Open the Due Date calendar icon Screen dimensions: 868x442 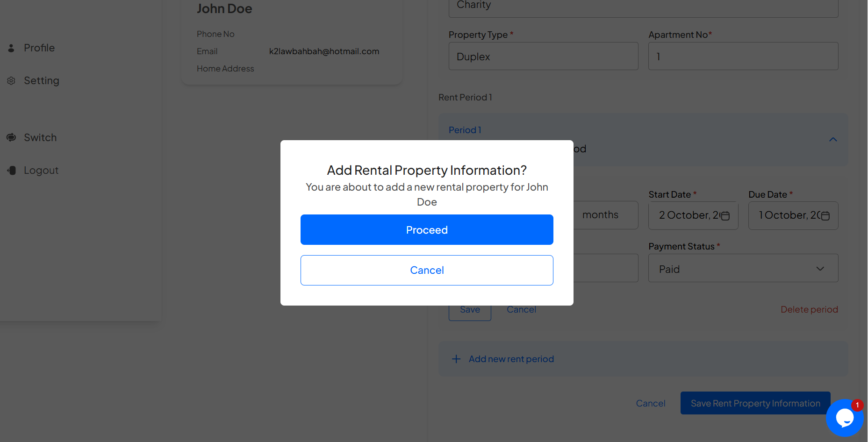click(x=825, y=216)
